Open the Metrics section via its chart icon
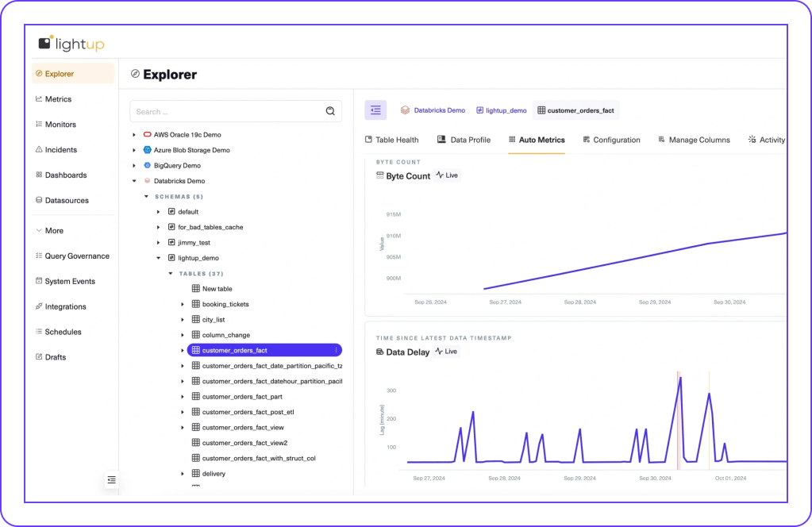 [x=39, y=98]
